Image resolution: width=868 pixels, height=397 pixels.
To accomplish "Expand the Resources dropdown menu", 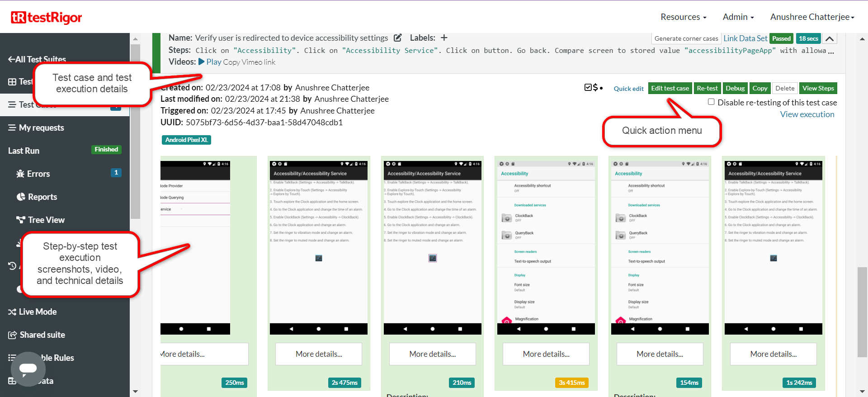I will tap(683, 17).
